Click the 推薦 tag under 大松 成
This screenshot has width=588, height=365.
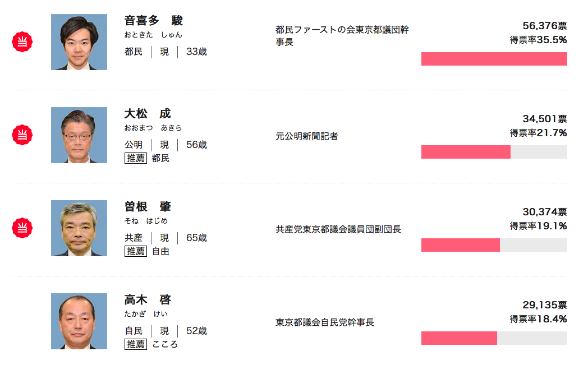(x=136, y=158)
